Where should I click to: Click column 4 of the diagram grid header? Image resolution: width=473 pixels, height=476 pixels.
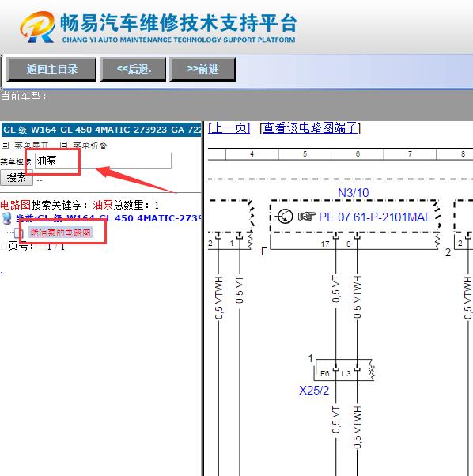point(252,154)
